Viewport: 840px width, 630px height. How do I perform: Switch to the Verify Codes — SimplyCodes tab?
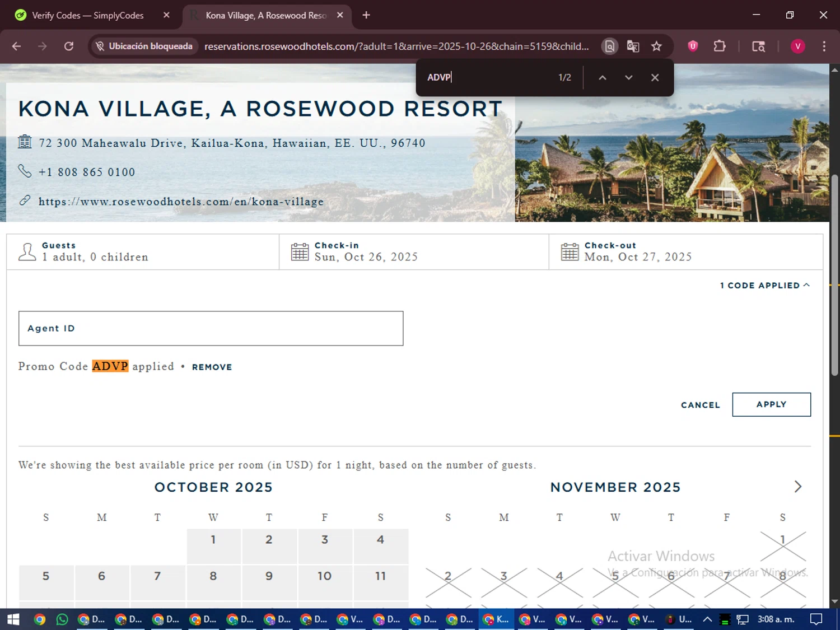(88, 15)
